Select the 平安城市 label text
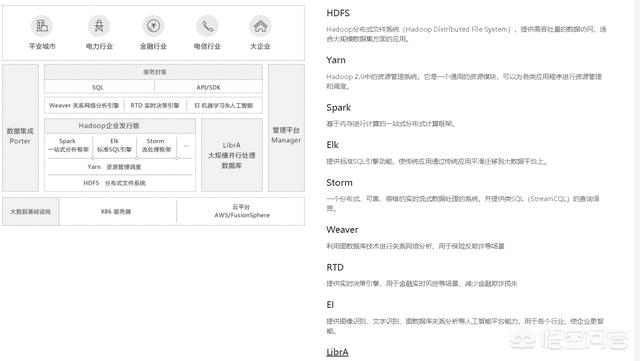The height and width of the screenshot is (361, 640). pos(42,46)
